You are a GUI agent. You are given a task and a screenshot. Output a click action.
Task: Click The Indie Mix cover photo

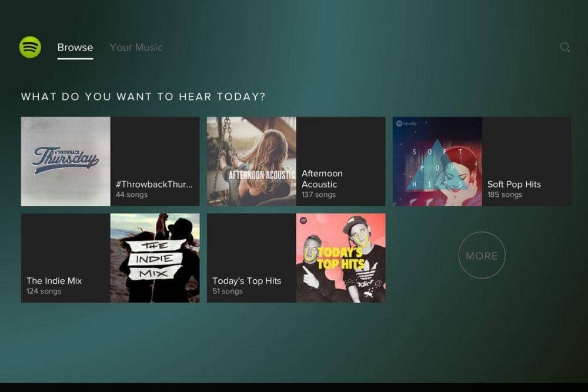coord(155,258)
